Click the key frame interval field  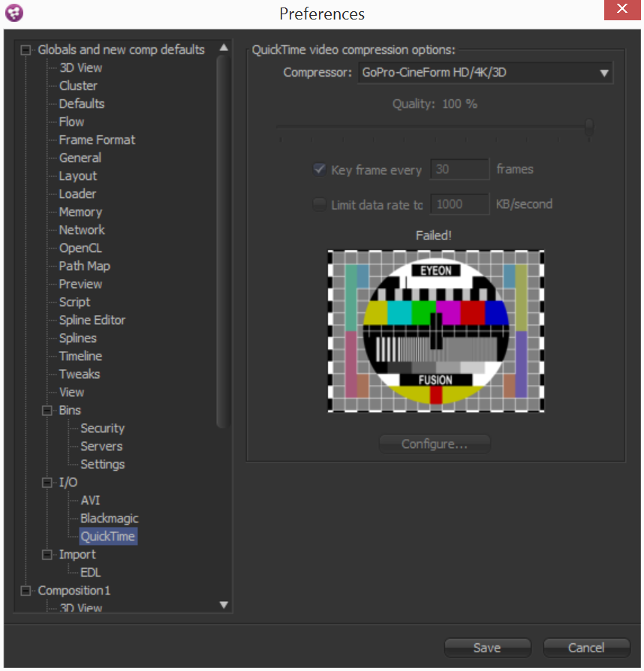(459, 170)
